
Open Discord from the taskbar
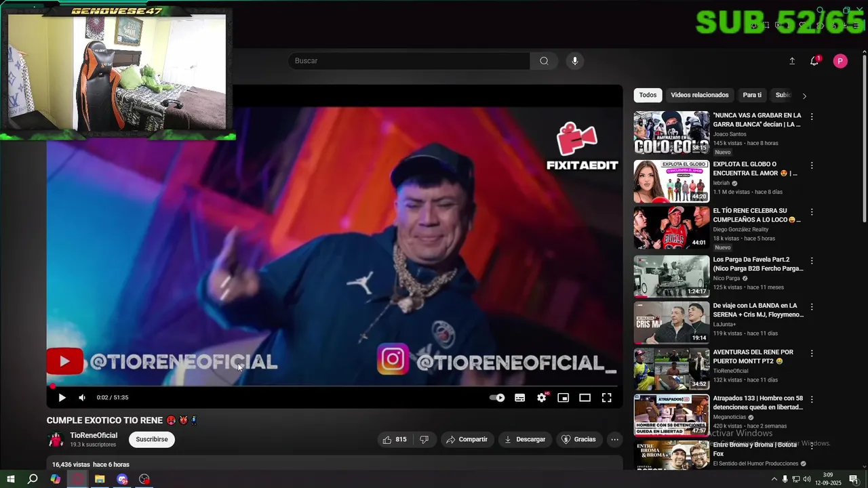click(122, 479)
